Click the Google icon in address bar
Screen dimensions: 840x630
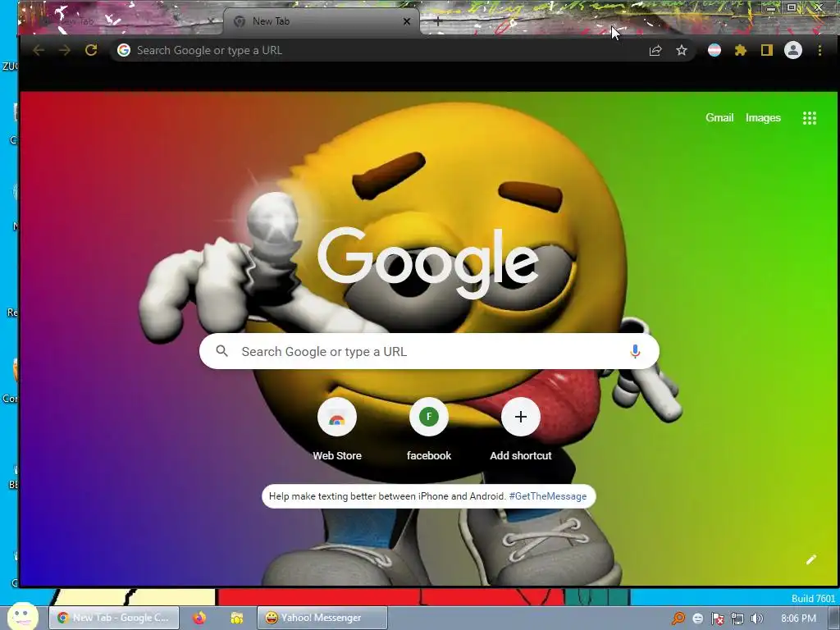point(124,50)
